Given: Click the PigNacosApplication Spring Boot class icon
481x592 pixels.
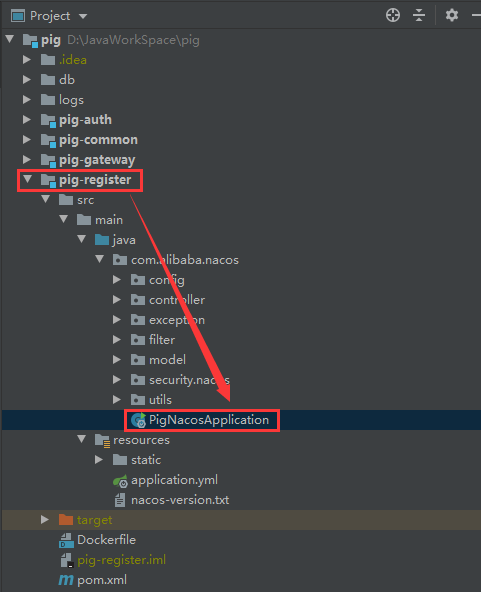Looking at the screenshot, I should [138, 420].
